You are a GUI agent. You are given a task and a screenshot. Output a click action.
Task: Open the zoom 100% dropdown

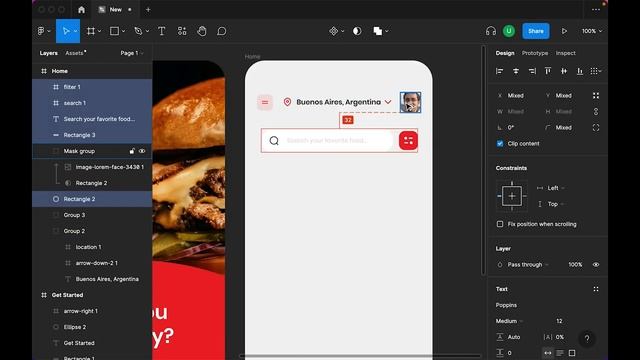click(x=592, y=31)
